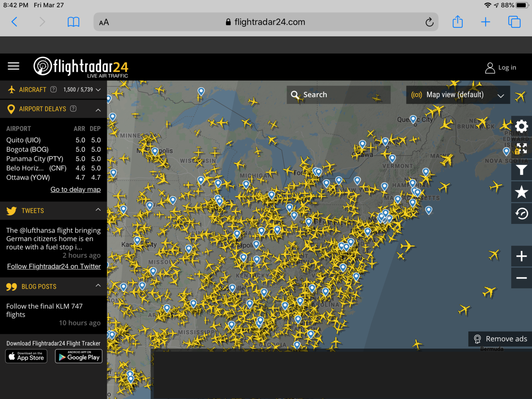Screen dimensions: 532x399
Task: Open the filter funnel tool
Action: [522, 170]
